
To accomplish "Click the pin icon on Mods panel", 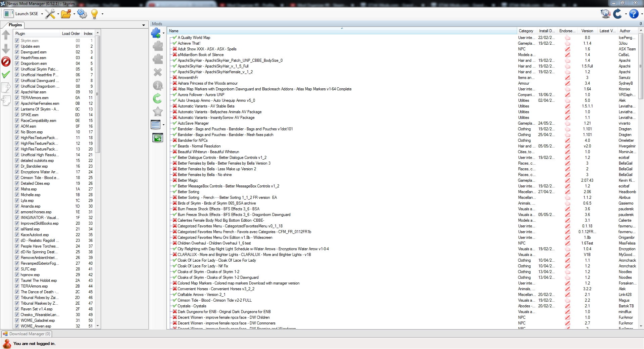I will coord(641,24).
